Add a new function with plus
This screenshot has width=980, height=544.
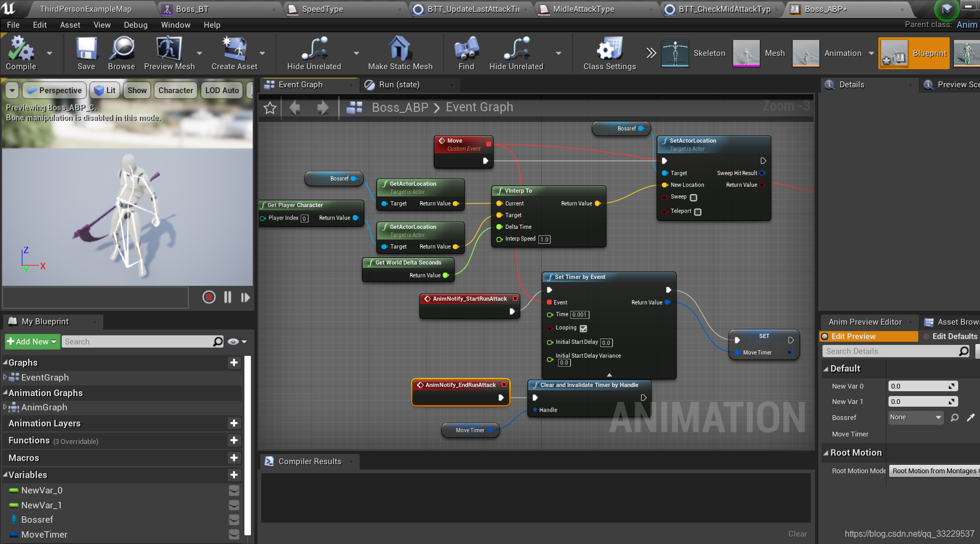[x=234, y=440]
